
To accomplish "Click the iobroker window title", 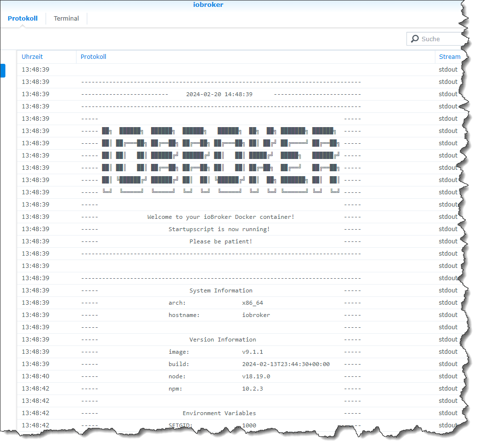I will point(208,4).
